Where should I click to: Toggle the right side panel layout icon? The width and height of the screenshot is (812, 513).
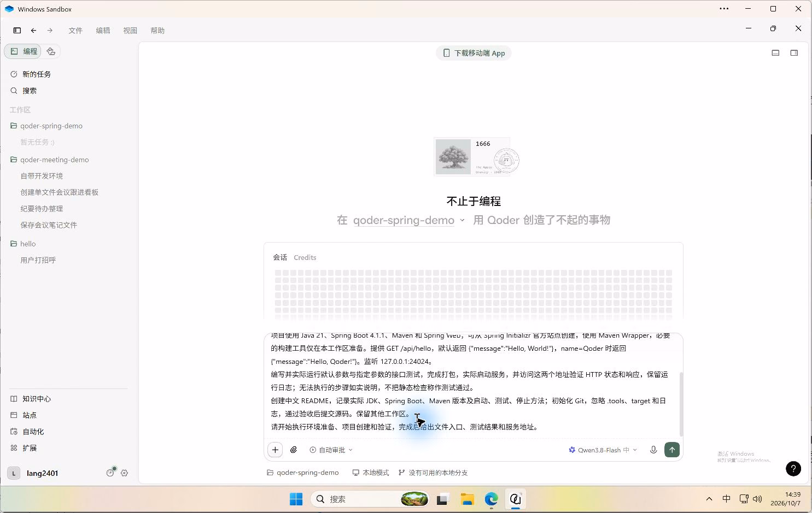(794, 53)
